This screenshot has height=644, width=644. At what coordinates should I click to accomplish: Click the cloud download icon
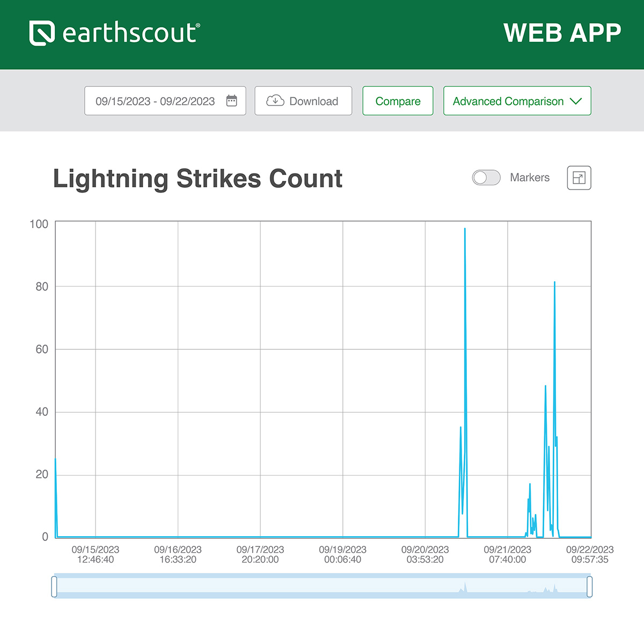[x=275, y=100]
